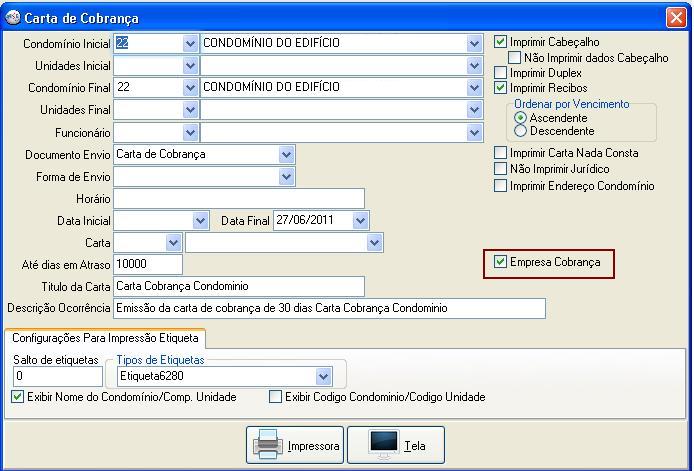Image resolution: width=694 pixels, height=471 pixels.
Task: Expand the Funcionário code dropdown
Action: point(191,132)
